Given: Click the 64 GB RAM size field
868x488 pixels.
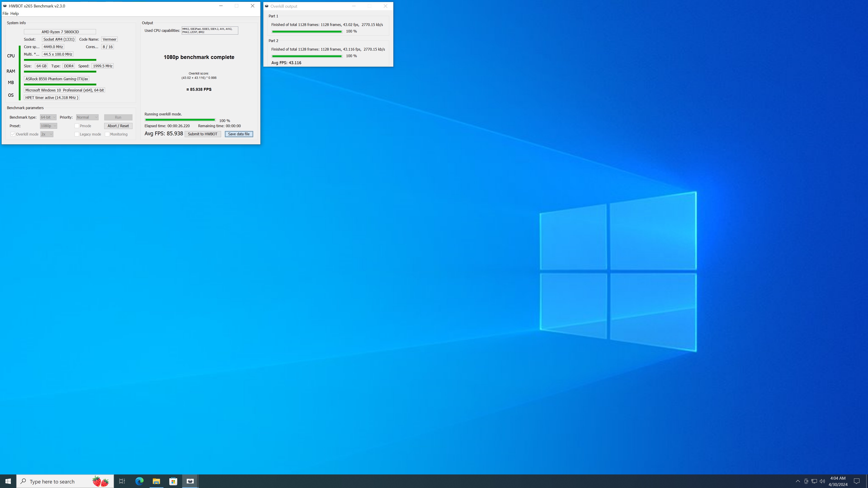Looking at the screenshot, I should point(41,66).
